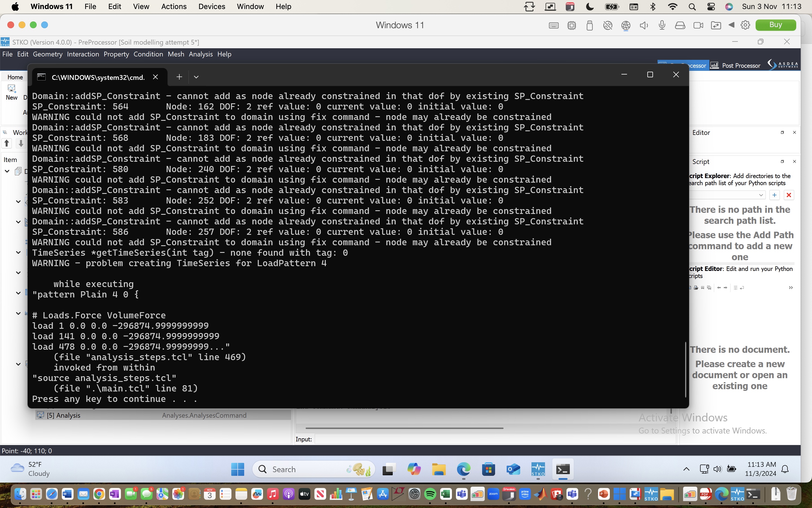This screenshot has height=508, width=812.
Task: Open the script search path dropdown
Action: pyautogui.click(x=761, y=195)
